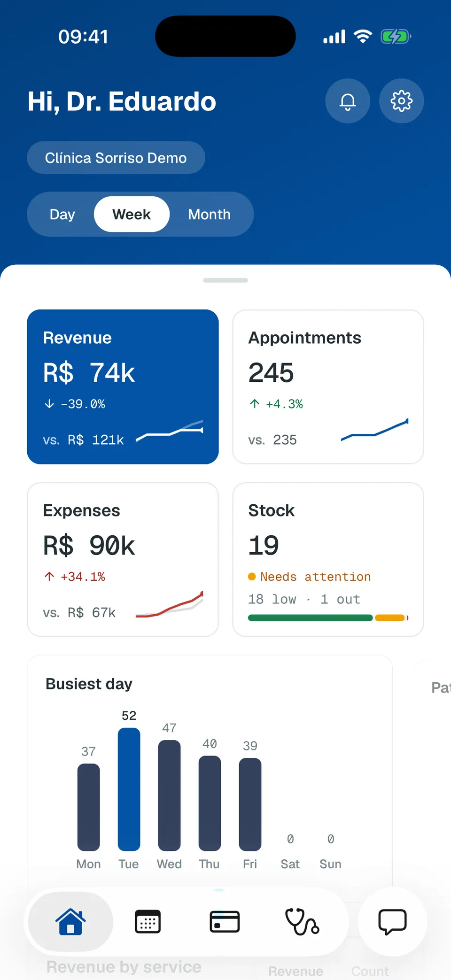Open the calendar tab icon
This screenshot has width=451, height=980.
point(148,921)
